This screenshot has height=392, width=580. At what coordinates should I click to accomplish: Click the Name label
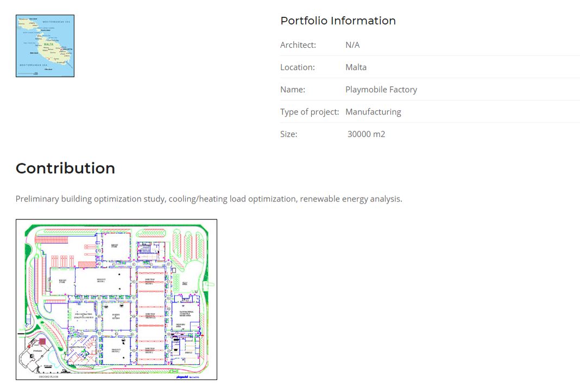pos(293,90)
